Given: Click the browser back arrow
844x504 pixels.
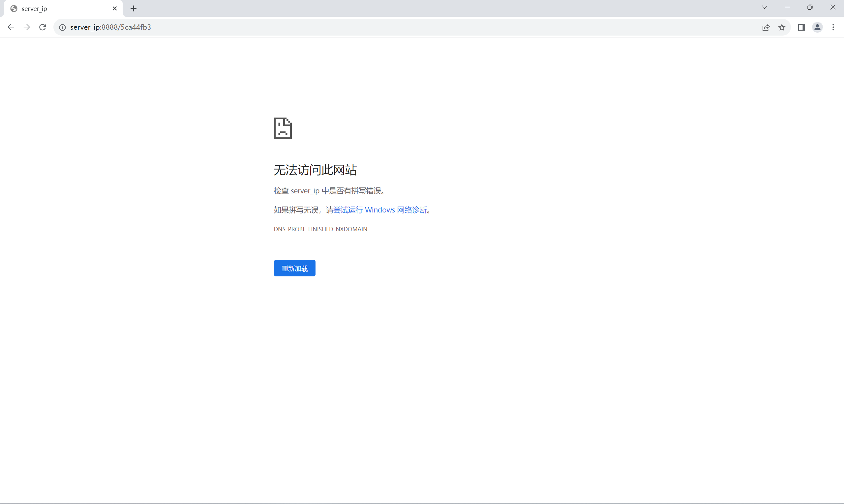Looking at the screenshot, I should point(11,27).
